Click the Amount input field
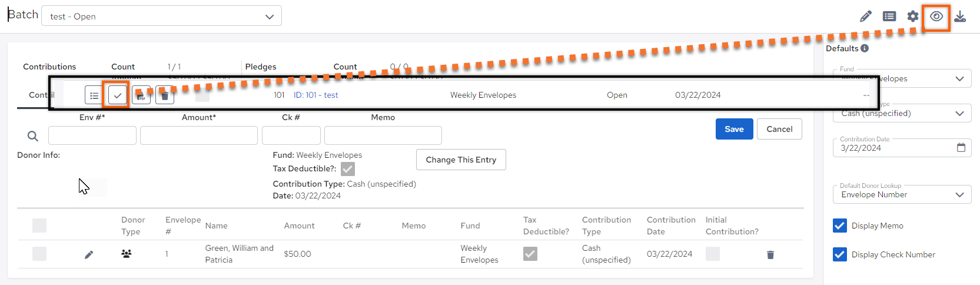 click(x=199, y=135)
